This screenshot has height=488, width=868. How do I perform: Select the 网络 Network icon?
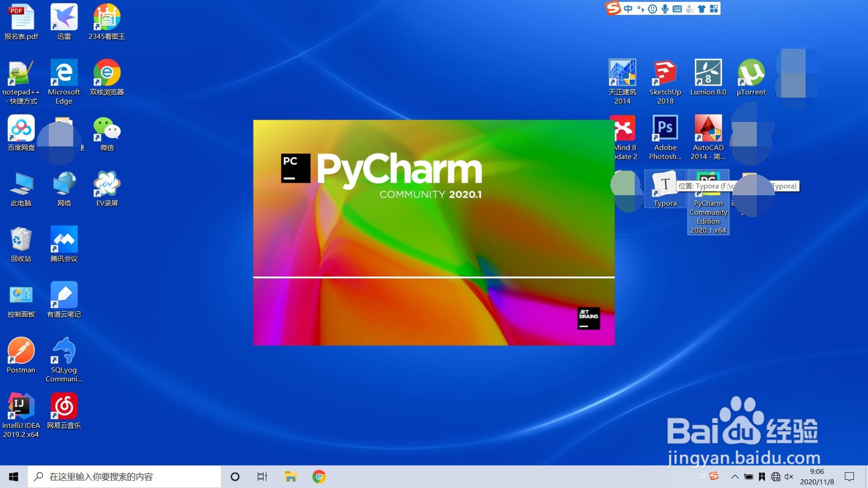[x=64, y=189]
